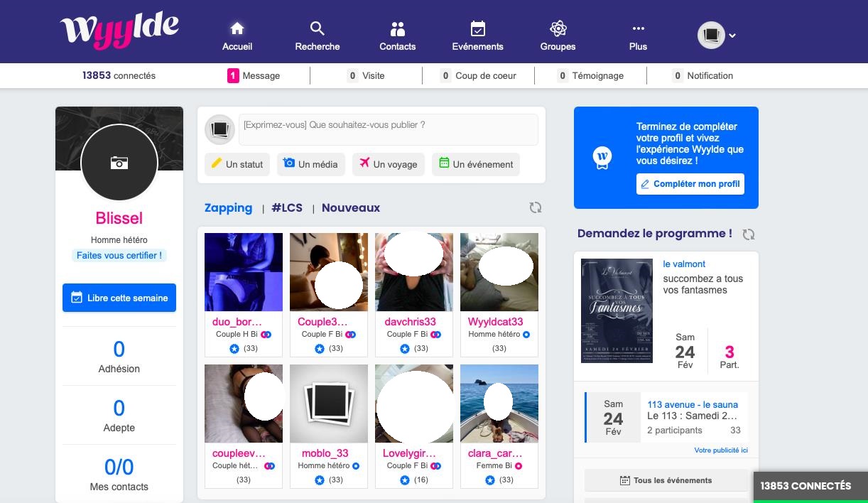Open the profile avatar dropdown arrow
The height and width of the screenshot is (503, 868).
tap(732, 36)
